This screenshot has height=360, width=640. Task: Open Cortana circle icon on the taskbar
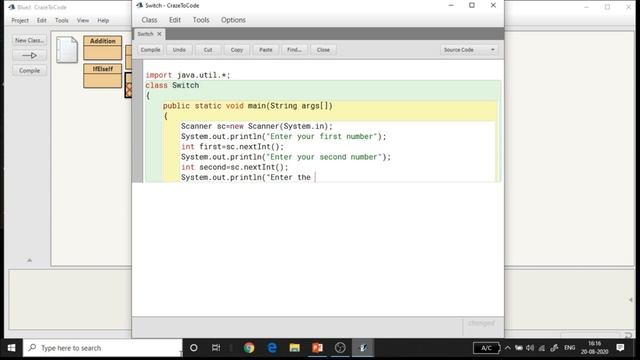click(x=194, y=348)
